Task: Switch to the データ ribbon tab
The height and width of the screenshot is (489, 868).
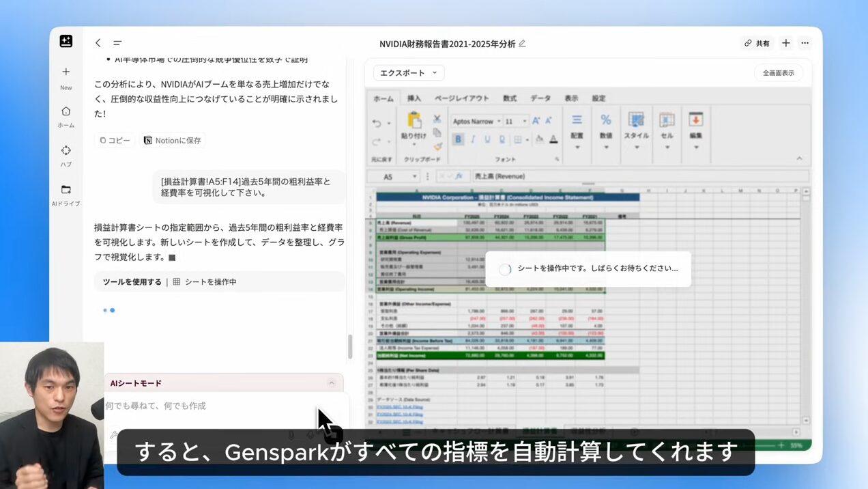Action: tap(540, 98)
